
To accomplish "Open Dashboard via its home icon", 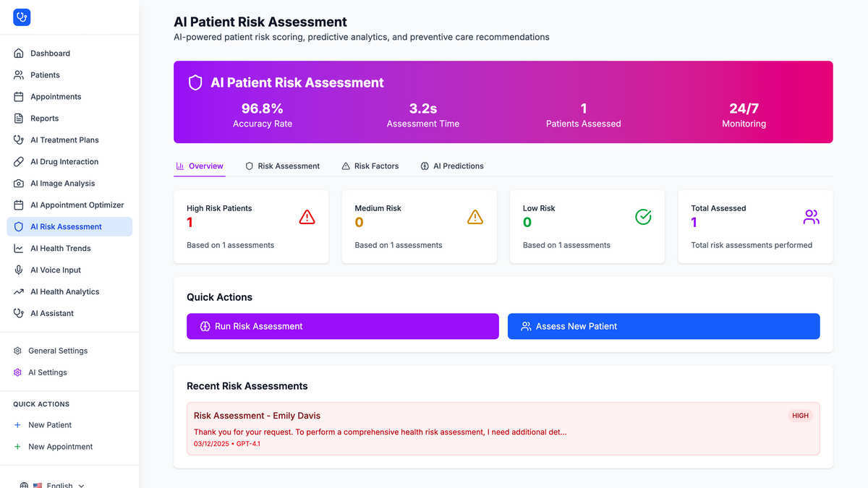I will [x=19, y=53].
